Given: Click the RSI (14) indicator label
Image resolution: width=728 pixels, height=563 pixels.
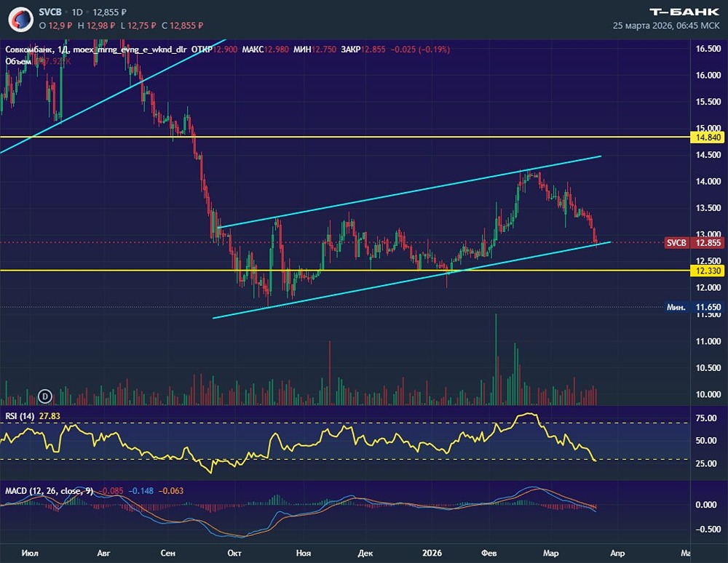Looking at the screenshot, I should pos(20,416).
